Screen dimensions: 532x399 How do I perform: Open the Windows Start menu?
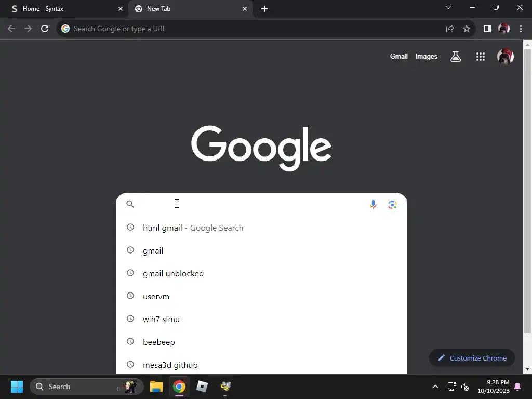pyautogui.click(x=17, y=387)
